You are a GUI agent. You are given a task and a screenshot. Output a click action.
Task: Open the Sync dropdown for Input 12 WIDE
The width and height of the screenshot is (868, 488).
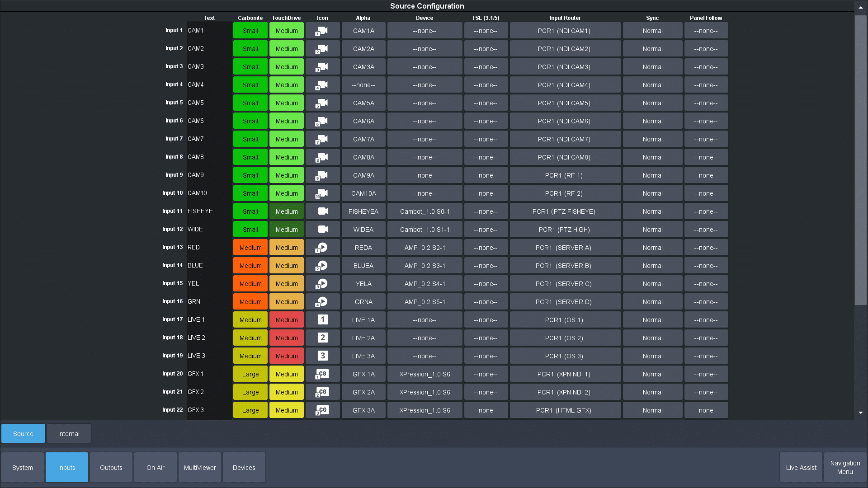coord(652,230)
